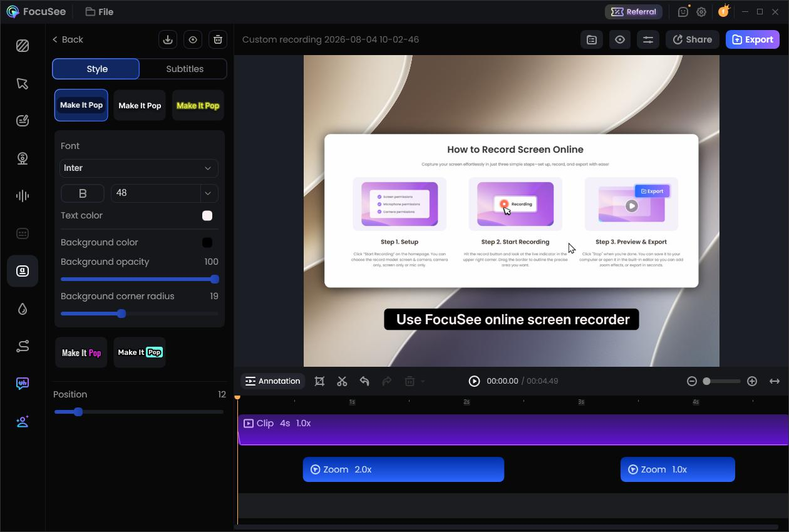Open the adjustment sliders icon in header
Viewport: 789px width, 532px height.
648,39
